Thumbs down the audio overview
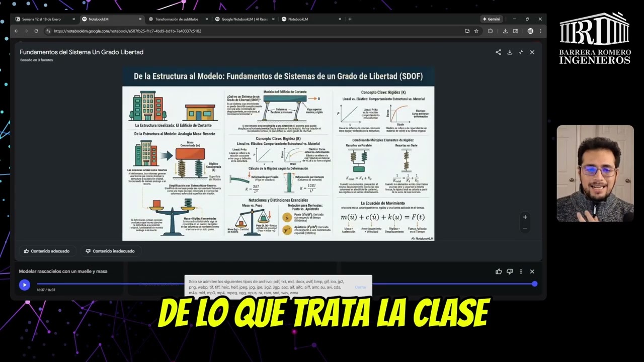This screenshot has height=362, width=644. [510, 271]
